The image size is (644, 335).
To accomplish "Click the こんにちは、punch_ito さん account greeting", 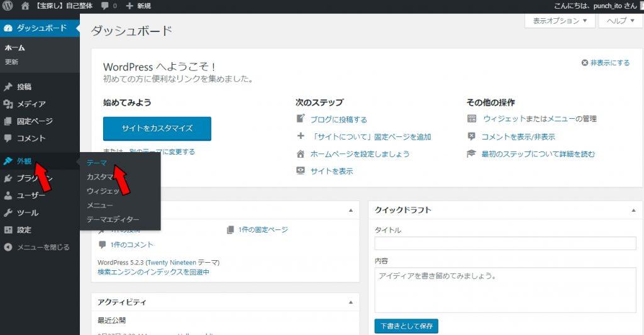I will pyautogui.click(x=596, y=6).
